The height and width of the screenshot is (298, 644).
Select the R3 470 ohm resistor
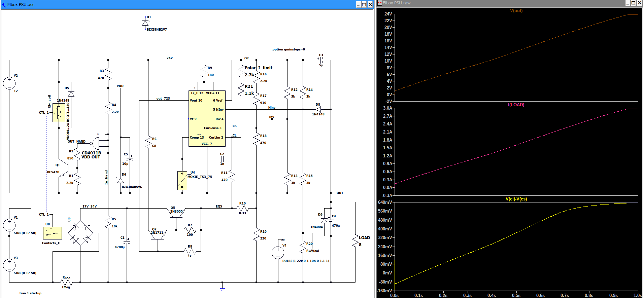108,74
